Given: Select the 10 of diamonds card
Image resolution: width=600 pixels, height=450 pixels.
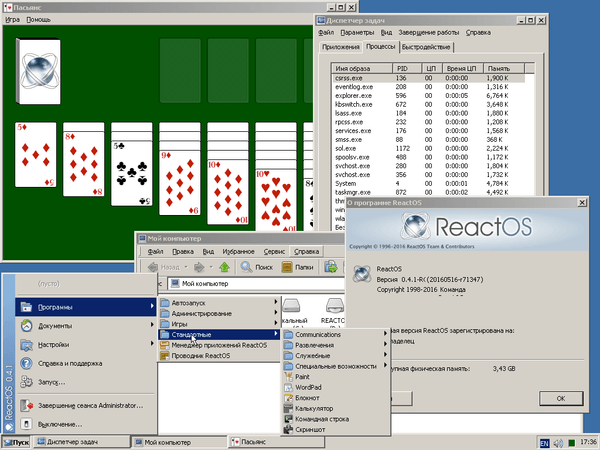Looking at the screenshot, I should pos(228,192).
